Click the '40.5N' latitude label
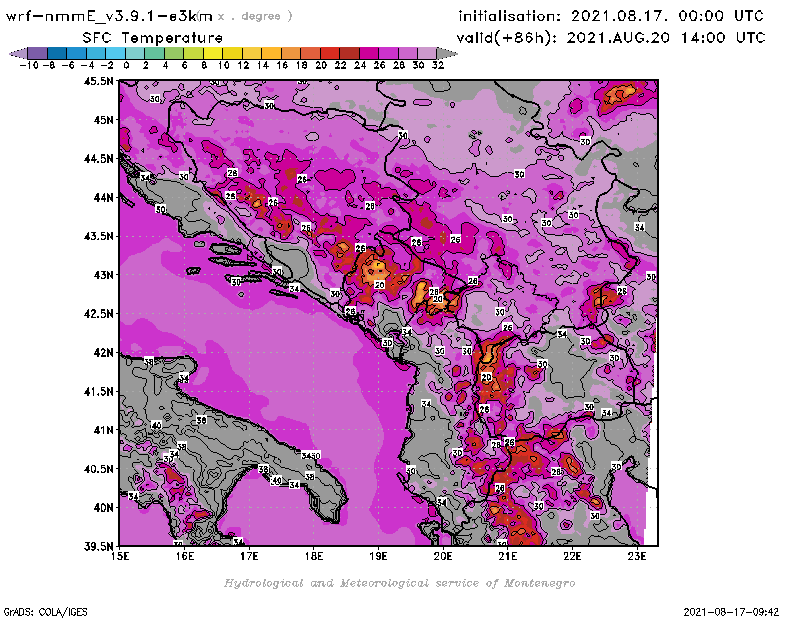800x618 pixels. pos(98,469)
